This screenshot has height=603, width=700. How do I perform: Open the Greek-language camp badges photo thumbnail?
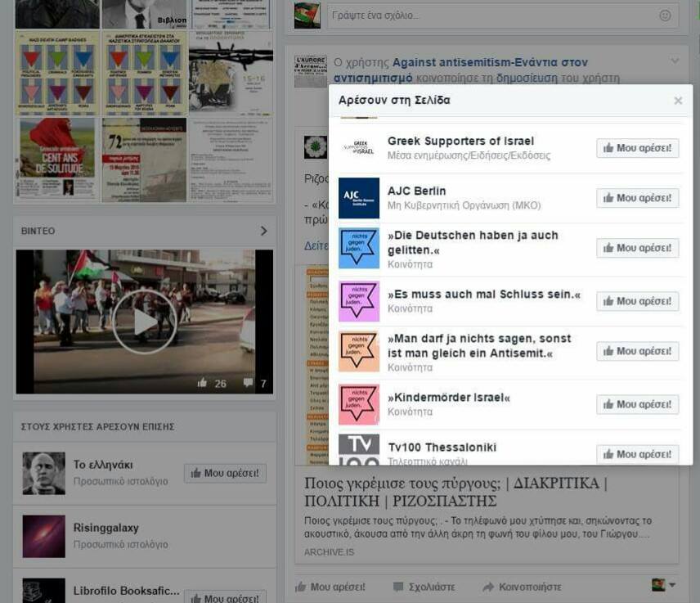pyautogui.click(x=144, y=73)
